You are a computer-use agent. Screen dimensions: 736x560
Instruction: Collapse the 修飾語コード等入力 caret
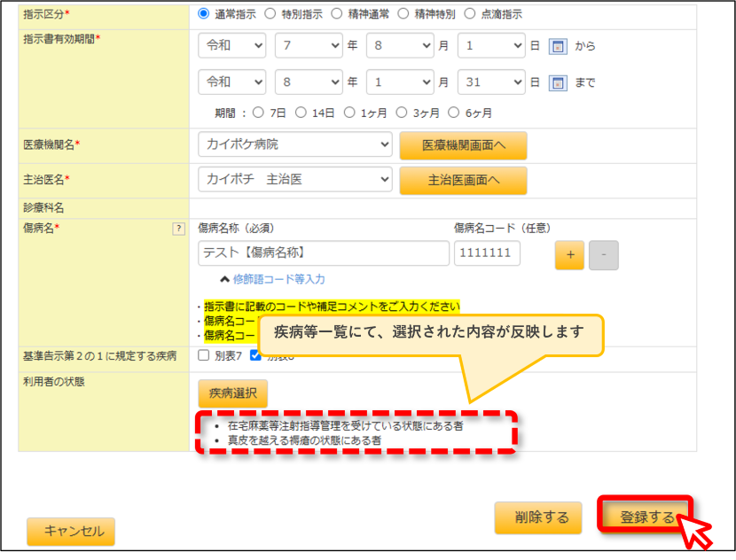225,279
